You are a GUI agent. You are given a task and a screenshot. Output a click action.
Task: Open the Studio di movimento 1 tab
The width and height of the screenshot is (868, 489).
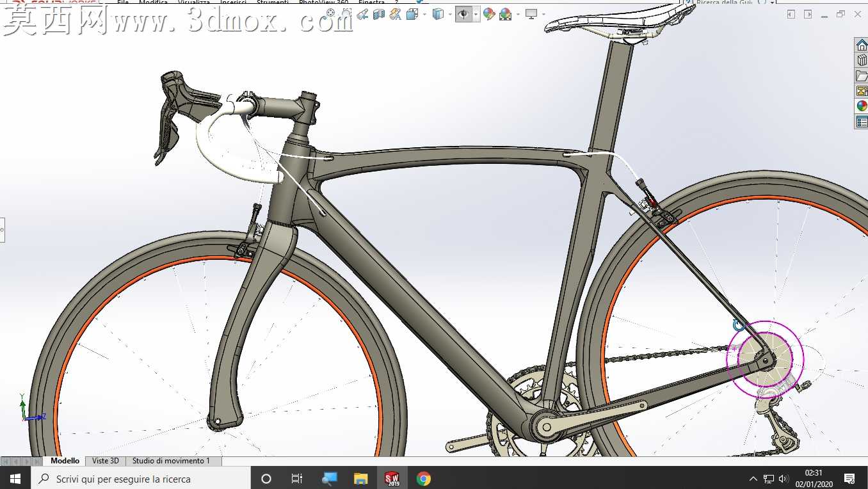pyautogui.click(x=173, y=461)
